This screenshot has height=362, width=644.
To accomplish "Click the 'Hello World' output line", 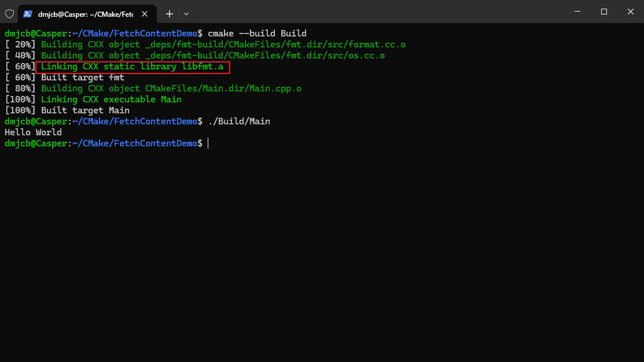I will coord(33,132).
